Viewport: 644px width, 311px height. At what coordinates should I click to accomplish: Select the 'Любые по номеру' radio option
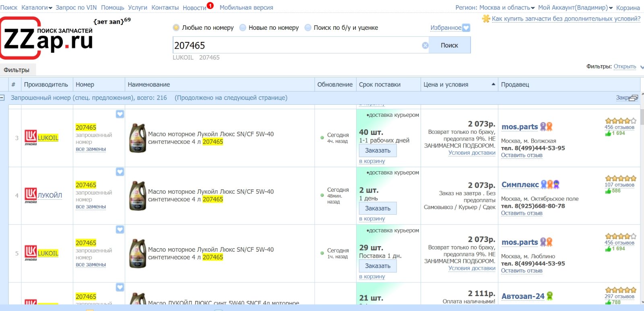point(176,28)
